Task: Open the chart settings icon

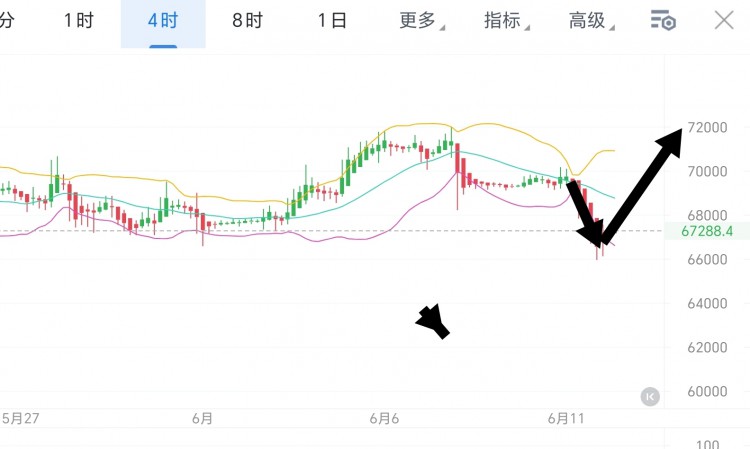Action: click(662, 21)
